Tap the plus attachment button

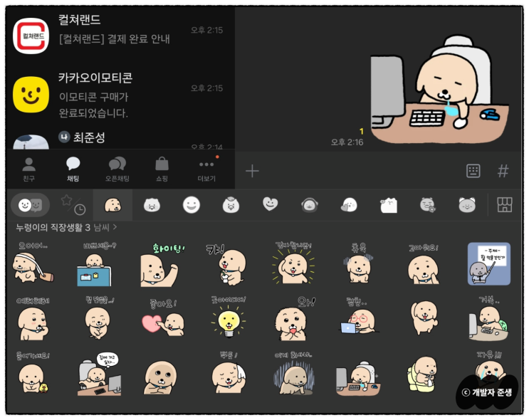pos(252,171)
